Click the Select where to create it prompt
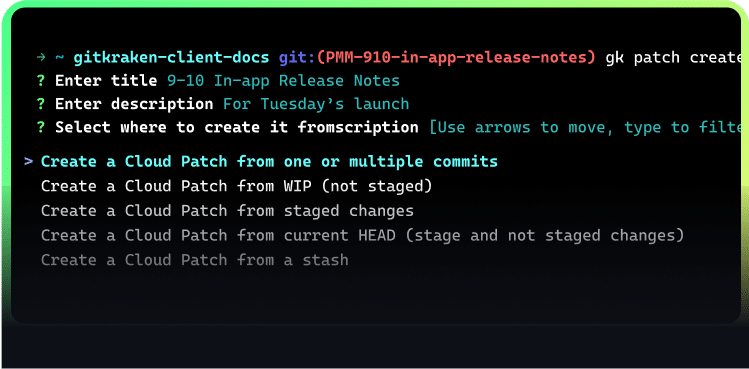749x369 pixels. pyautogui.click(x=237, y=128)
